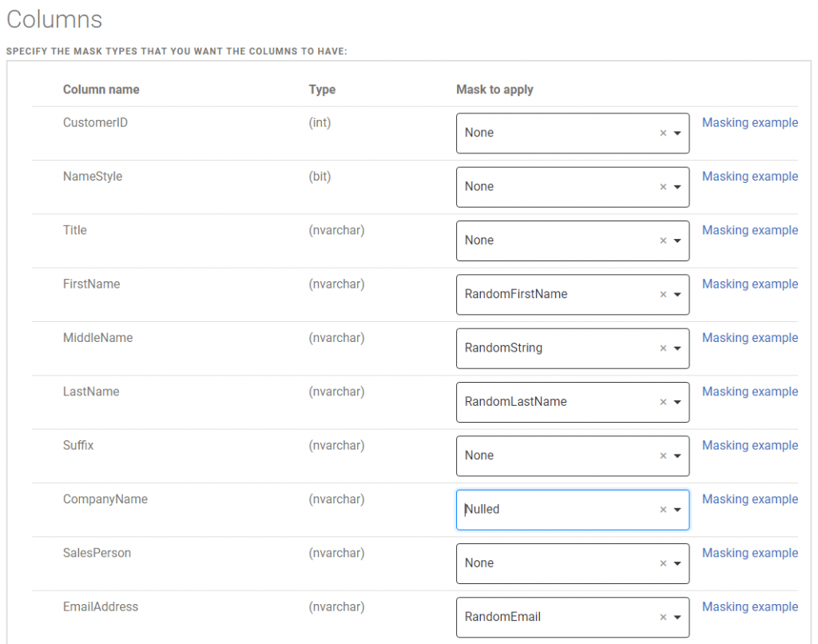This screenshot has height=644, width=818.
Task: Clear the RandomString mask for MiddleName
Action: click(x=663, y=348)
